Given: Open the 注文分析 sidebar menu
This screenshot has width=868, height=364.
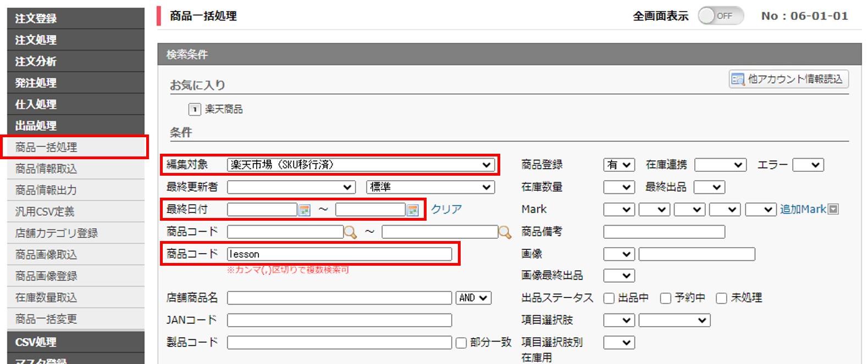Looking at the screenshot, I should click(x=76, y=61).
